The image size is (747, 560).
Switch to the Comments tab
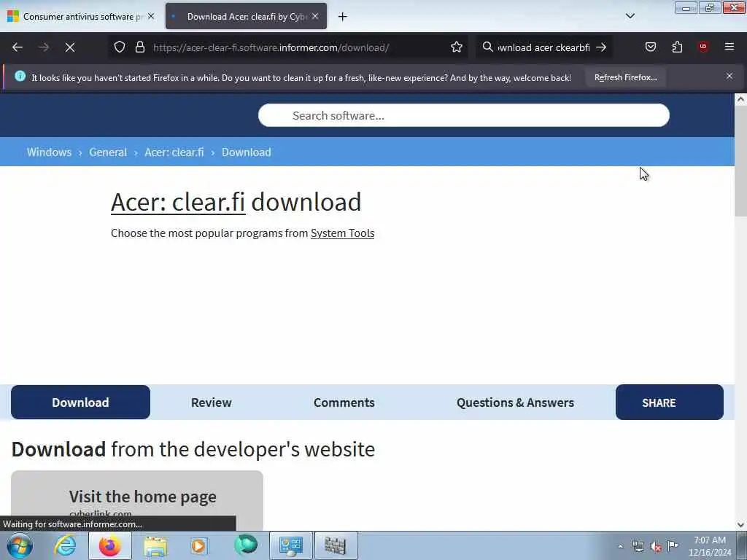pos(344,402)
